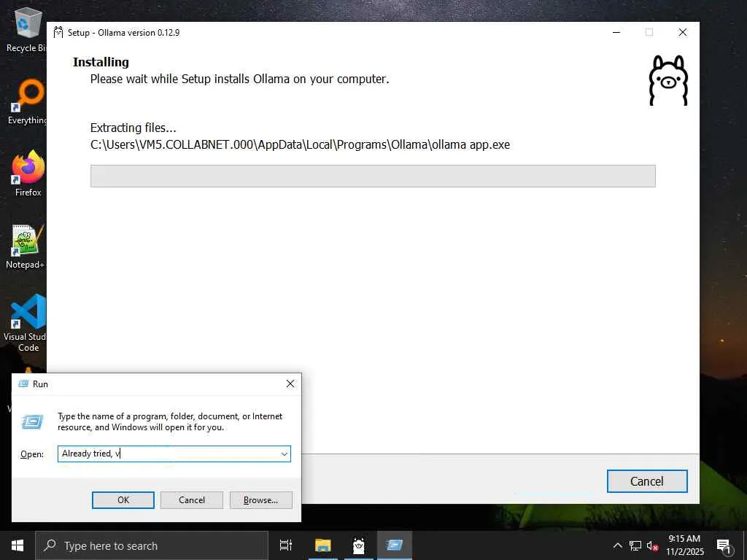This screenshot has height=560, width=747.
Task: Click the 'Please wait while Setup installs' message
Action: (239, 79)
